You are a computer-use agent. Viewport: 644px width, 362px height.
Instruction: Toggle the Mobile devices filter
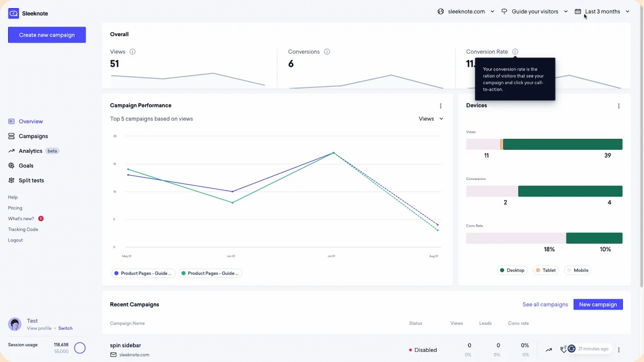pos(577,270)
